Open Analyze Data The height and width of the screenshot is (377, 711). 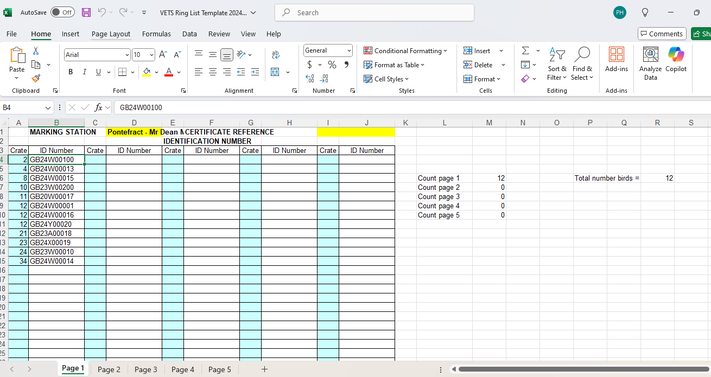[x=650, y=64]
